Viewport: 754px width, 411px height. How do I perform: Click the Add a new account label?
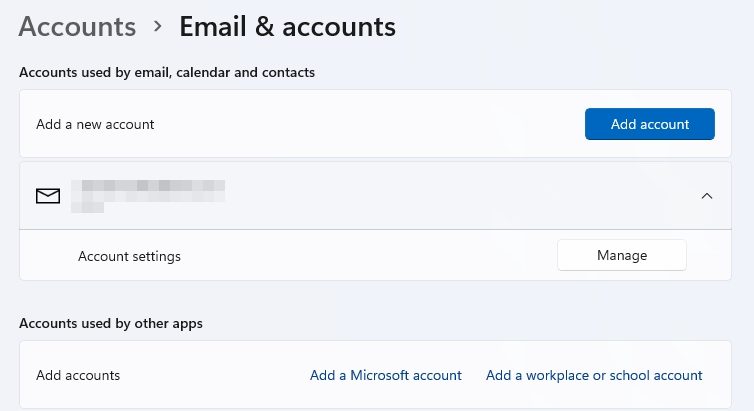[x=95, y=124]
